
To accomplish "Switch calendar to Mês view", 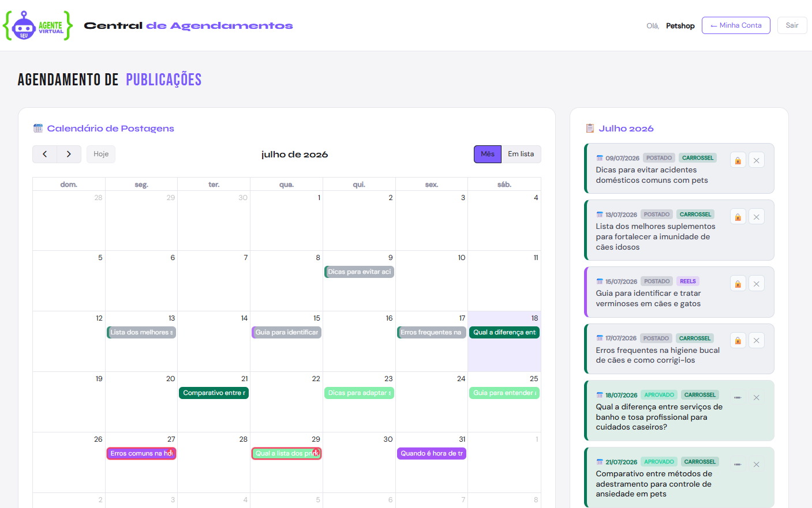I will coord(488,154).
